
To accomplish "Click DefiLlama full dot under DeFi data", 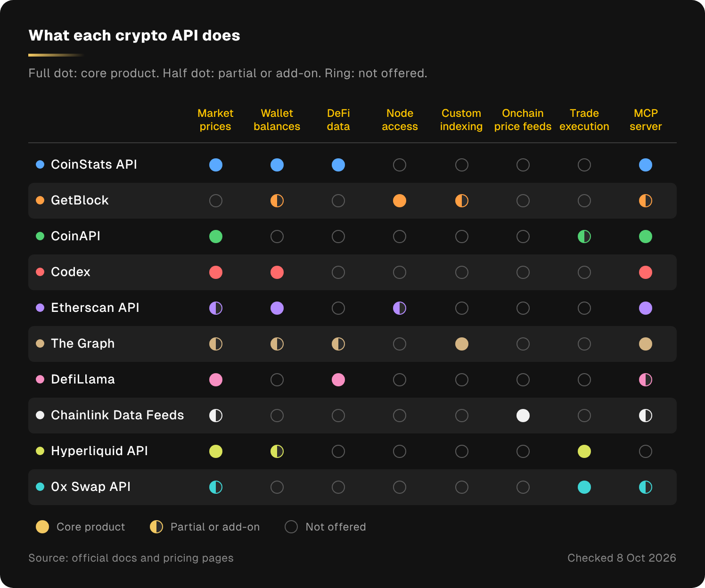I will [x=338, y=380].
